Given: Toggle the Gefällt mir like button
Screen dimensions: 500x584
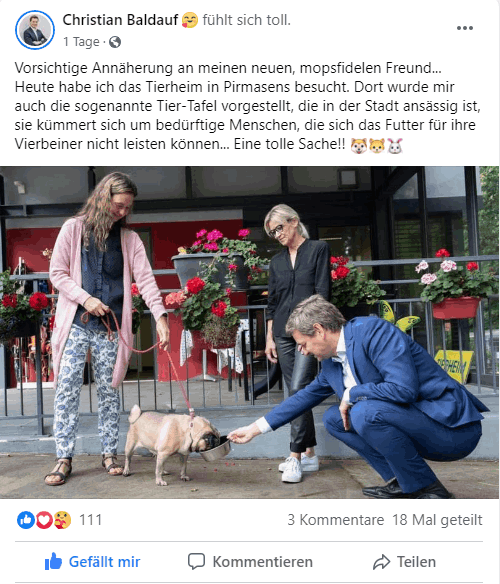Looking at the screenshot, I should click(x=92, y=562).
